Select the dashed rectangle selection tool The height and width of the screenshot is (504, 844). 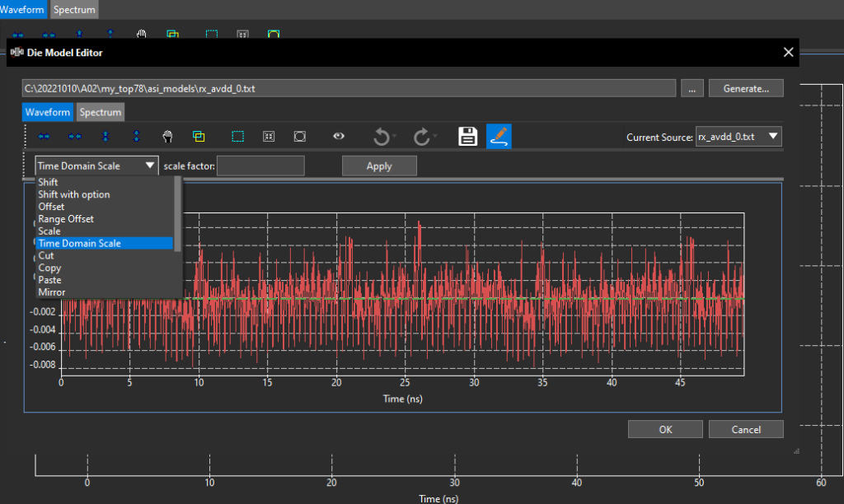point(237,137)
